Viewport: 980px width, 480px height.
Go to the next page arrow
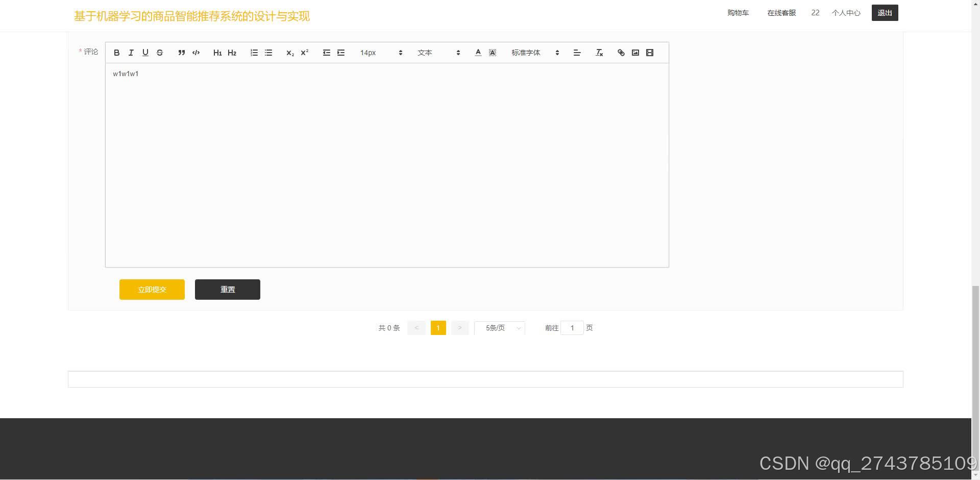(460, 328)
